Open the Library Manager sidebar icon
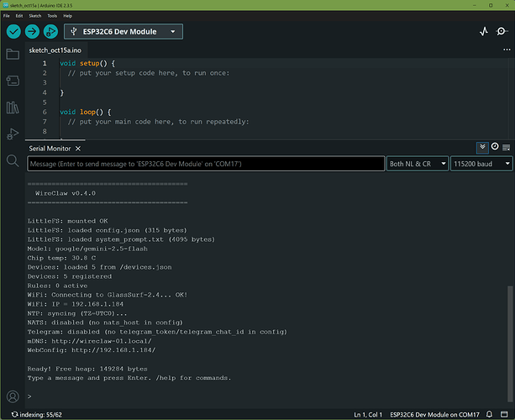Image resolution: width=515 pixels, height=420 pixels. (x=13, y=108)
